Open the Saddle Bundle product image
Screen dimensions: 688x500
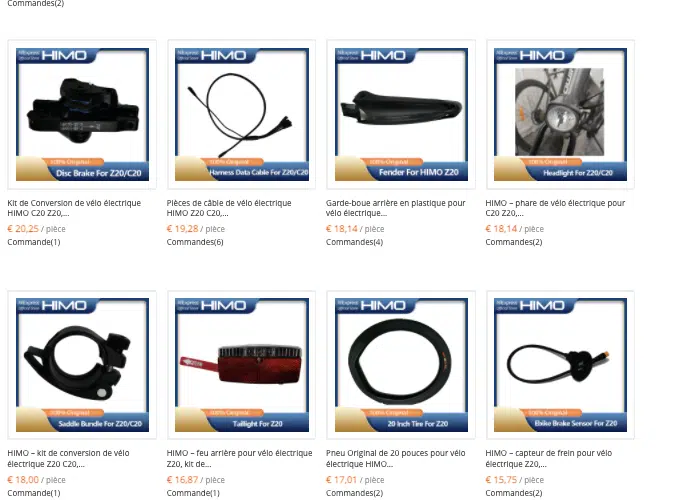(x=82, y=365)
